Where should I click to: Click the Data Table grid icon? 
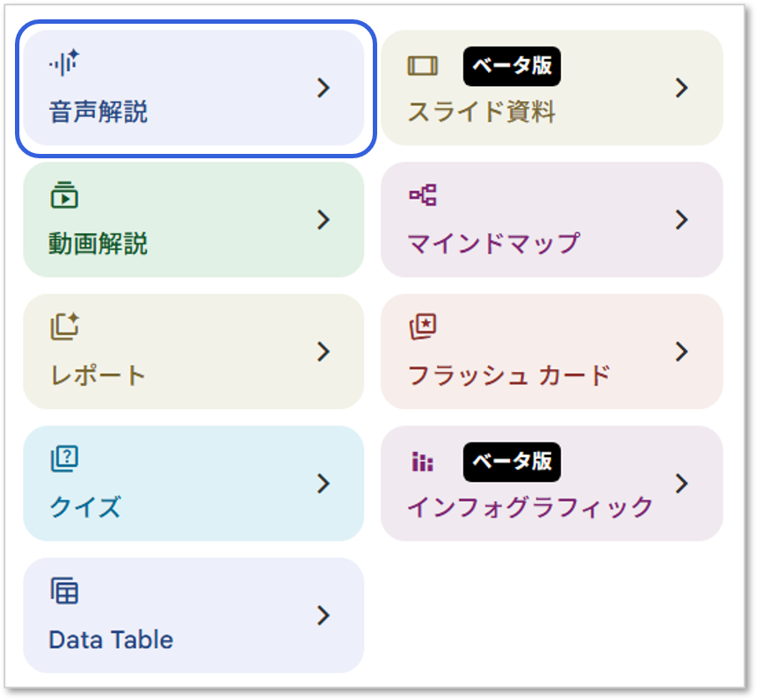pos(64,590)
